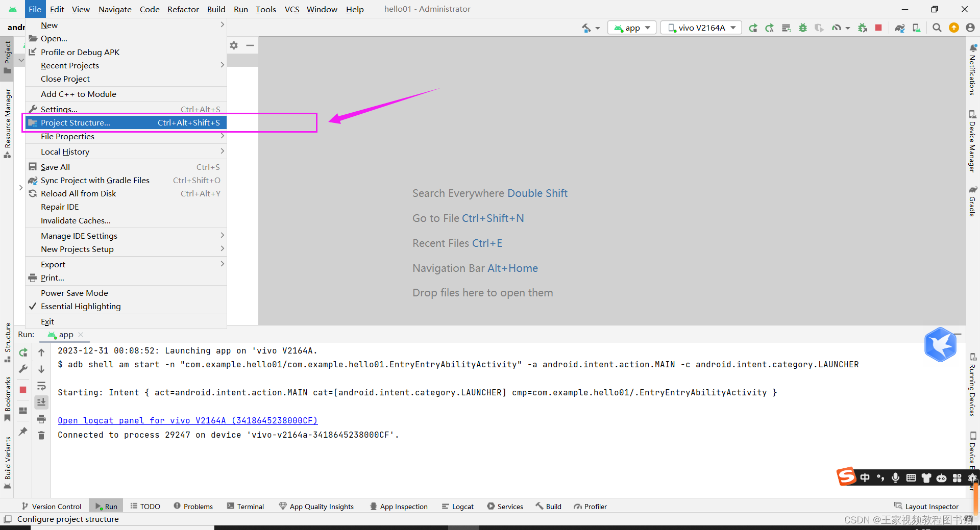This screenshot has width=980, height=530.
Task: Apply Changes and Restart Activity icon
Action: 769,28
